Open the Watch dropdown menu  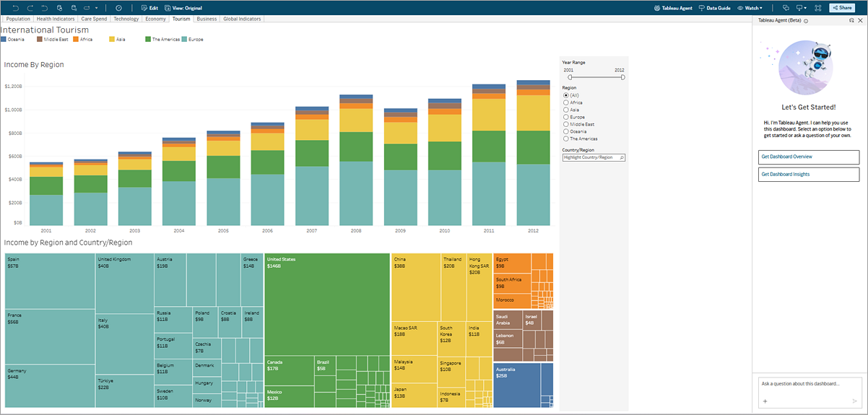pos(750,7)
